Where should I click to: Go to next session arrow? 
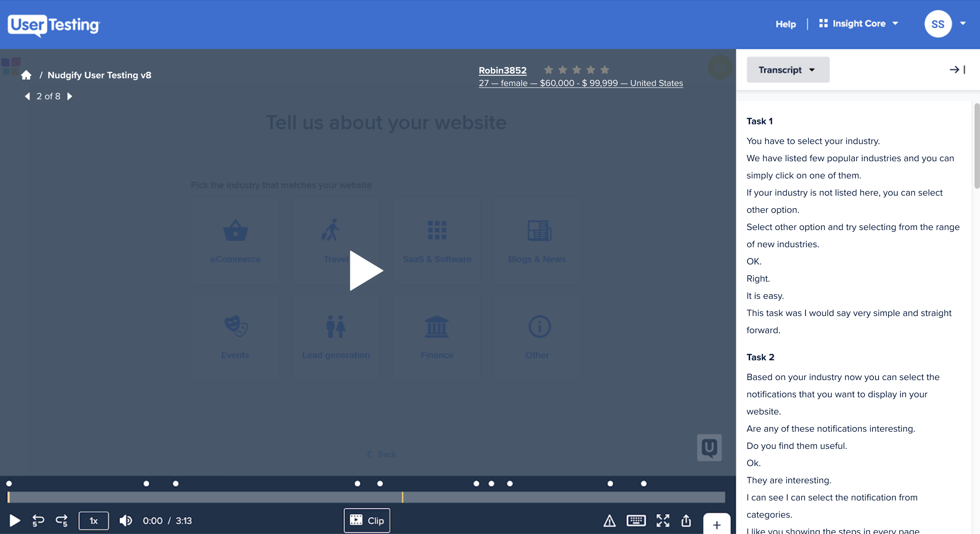tap(70, 96)
